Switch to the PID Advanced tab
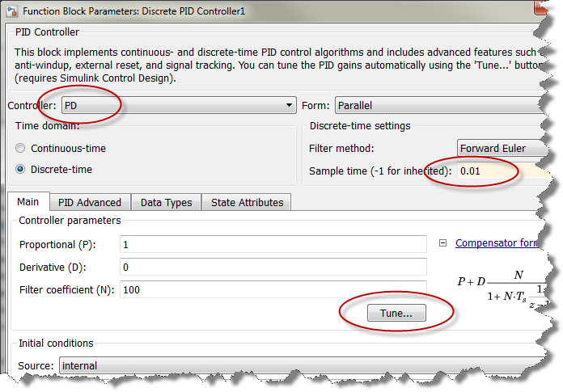Screen dimensions: 563x392 (x=90, y=202)
